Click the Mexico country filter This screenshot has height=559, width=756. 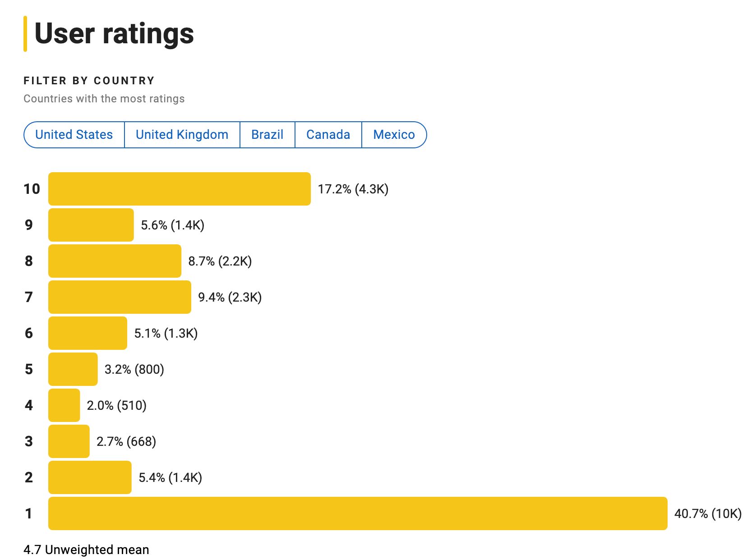pyautogui.click(x=394, y=135)
